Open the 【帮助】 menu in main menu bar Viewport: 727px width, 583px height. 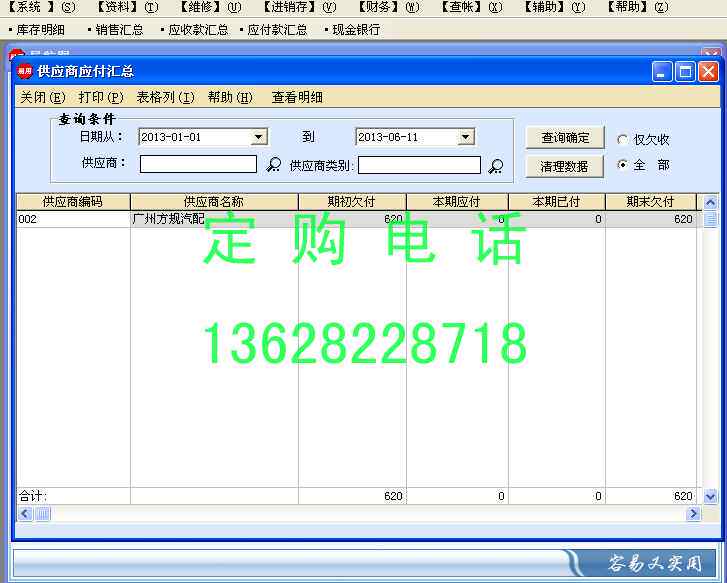638,7
